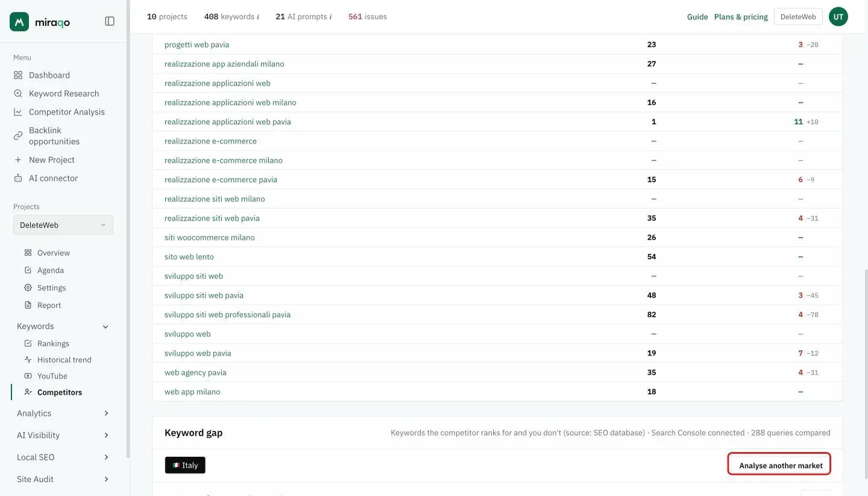Image resolution: width=868 pixels, height=496 pixels.
Task: Click the YouTube icon under Keywords
Action: [x=28, y=376]
